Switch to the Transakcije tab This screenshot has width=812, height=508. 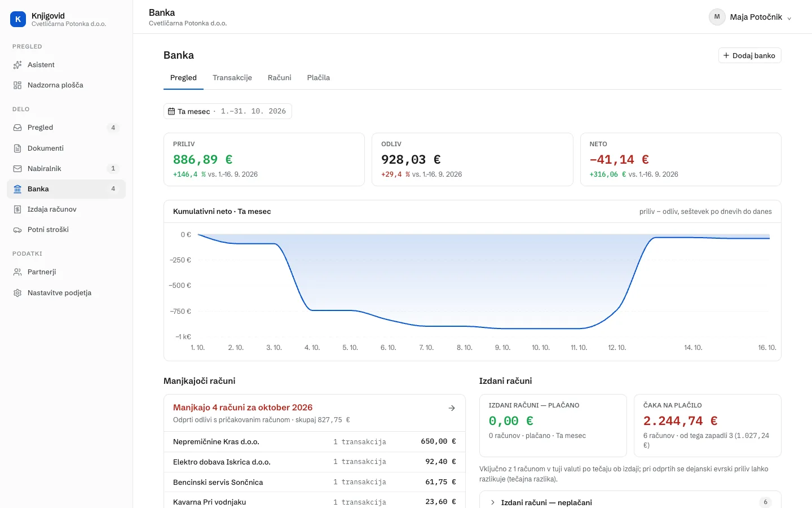[x=232, y=78]
